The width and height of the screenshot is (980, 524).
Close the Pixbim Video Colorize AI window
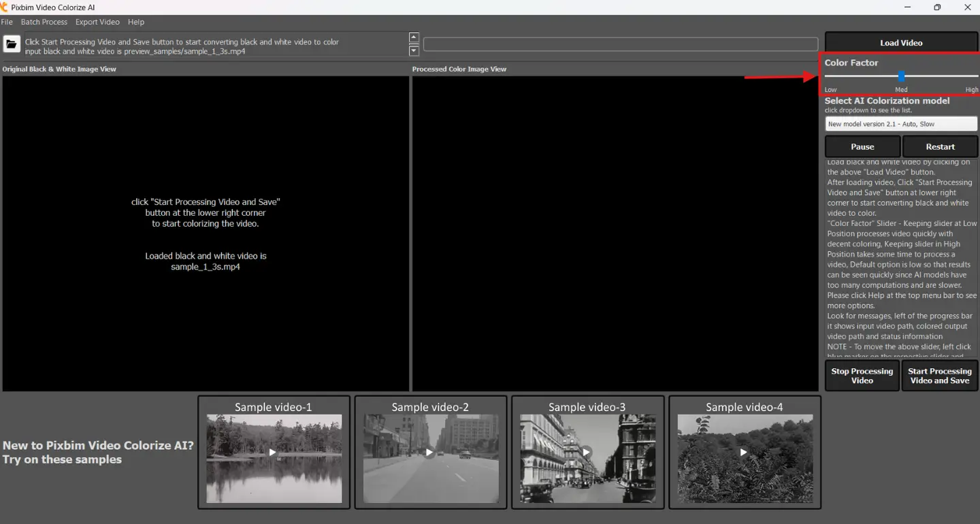[x=967, y=7]
